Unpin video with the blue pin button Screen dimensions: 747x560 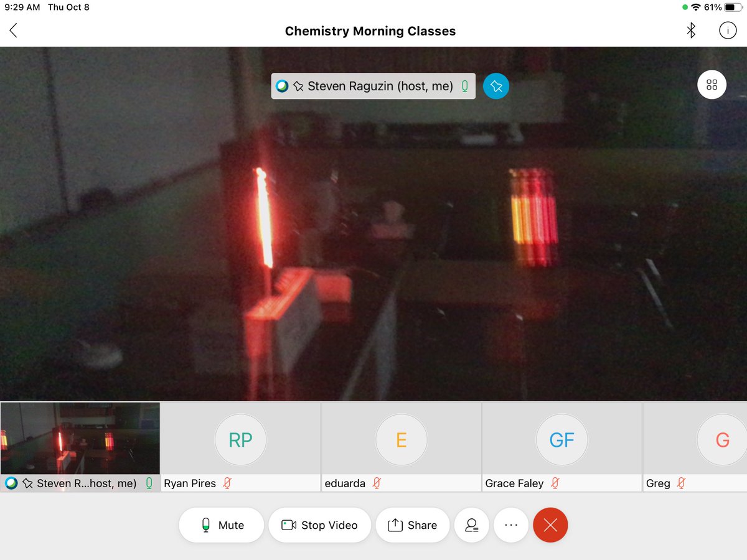tap(496, 86)
